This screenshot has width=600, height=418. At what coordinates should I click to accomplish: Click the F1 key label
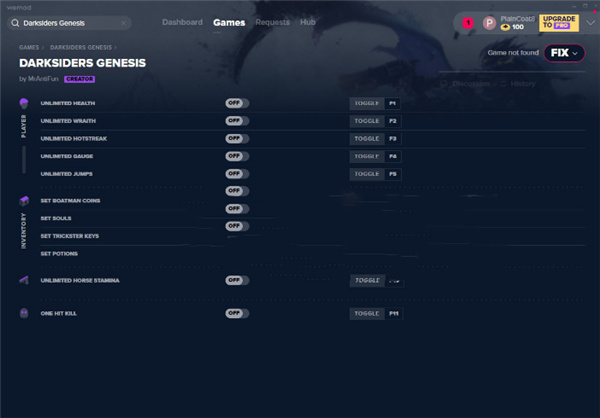(393, 103)
